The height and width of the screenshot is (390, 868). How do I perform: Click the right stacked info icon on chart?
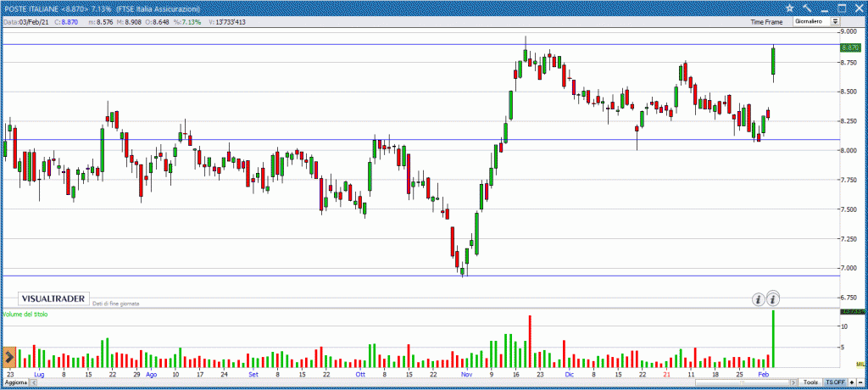(x=773, y=298)
